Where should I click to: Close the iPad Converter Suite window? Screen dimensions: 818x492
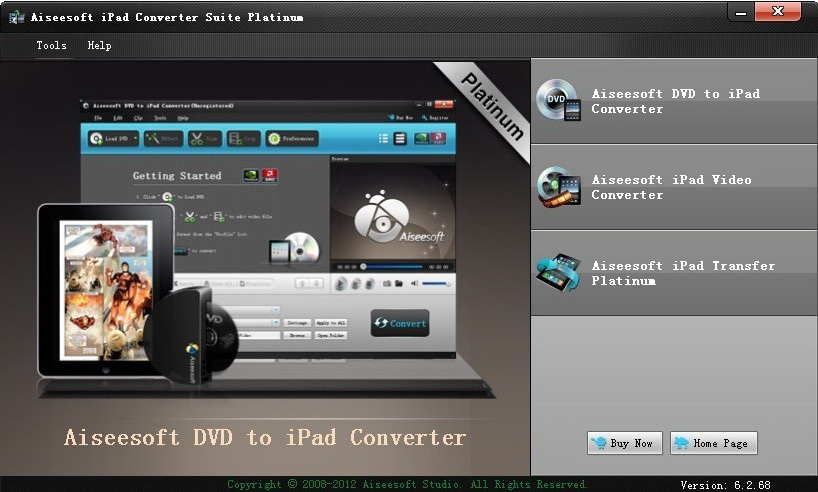tap(777, 11)
